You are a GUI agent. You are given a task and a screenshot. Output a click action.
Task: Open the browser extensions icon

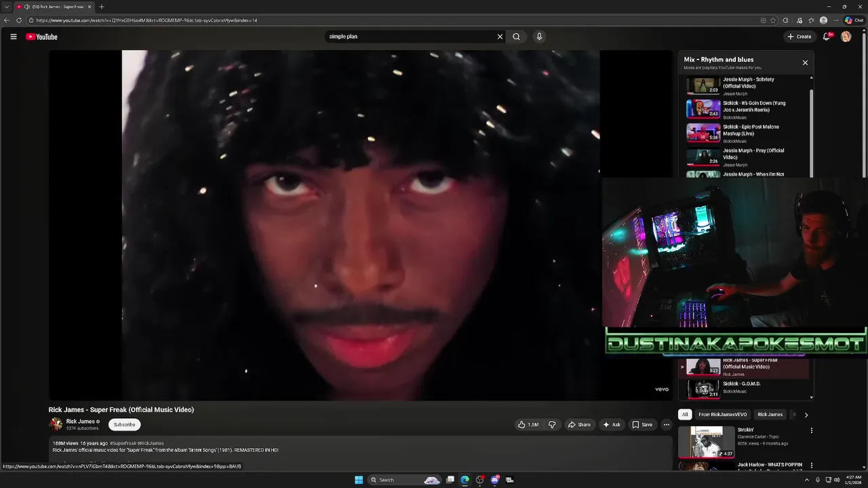[x=785, y=20]
